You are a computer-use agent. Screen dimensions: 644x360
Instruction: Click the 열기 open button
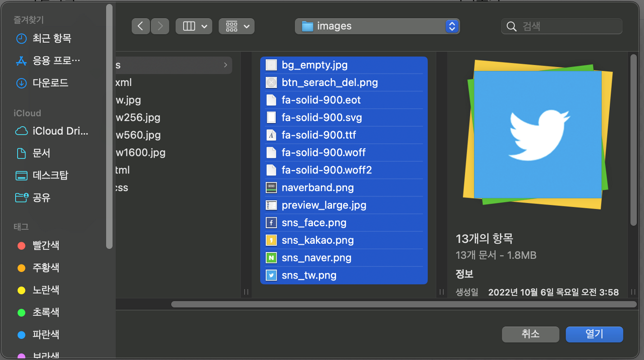pos(594,334)
